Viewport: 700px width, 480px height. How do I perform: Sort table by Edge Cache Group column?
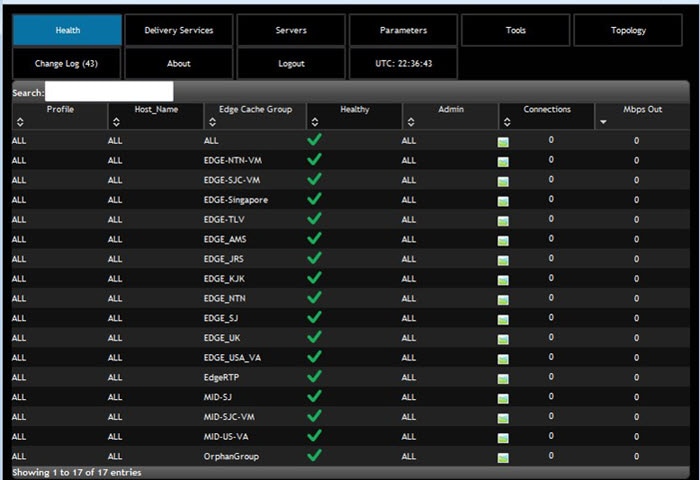pyautogui.click(x=255, y=116)
